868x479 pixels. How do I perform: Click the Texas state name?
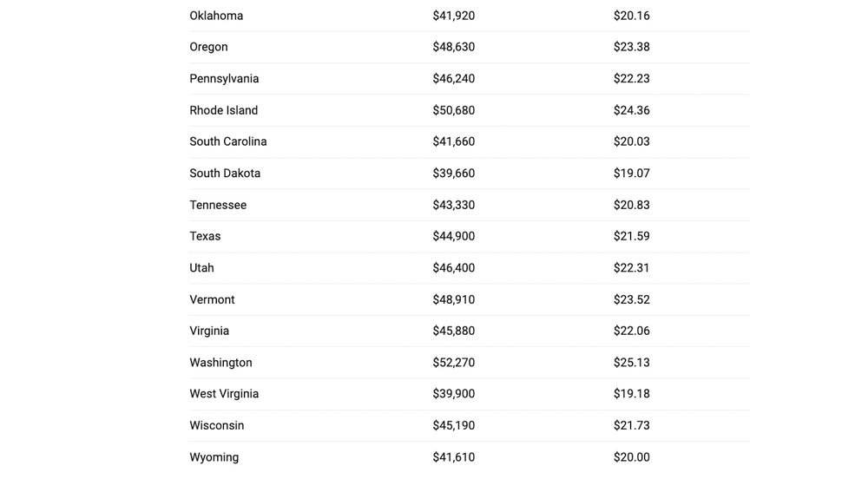click(205, 236)
